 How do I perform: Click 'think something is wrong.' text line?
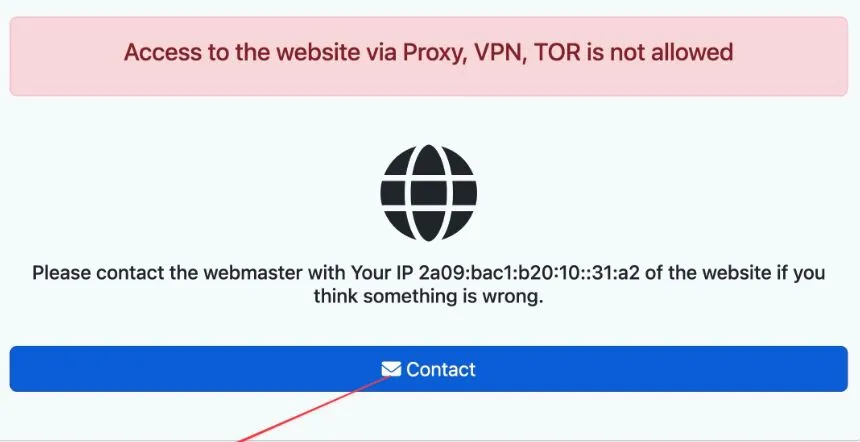click(x=428, y=297)
